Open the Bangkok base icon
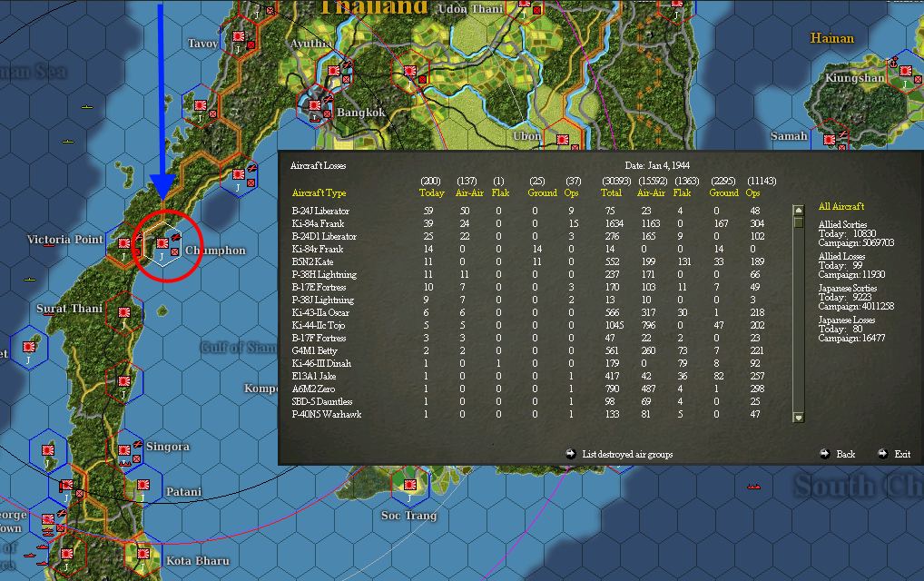The image size is (924, 581). pos(315,105)
